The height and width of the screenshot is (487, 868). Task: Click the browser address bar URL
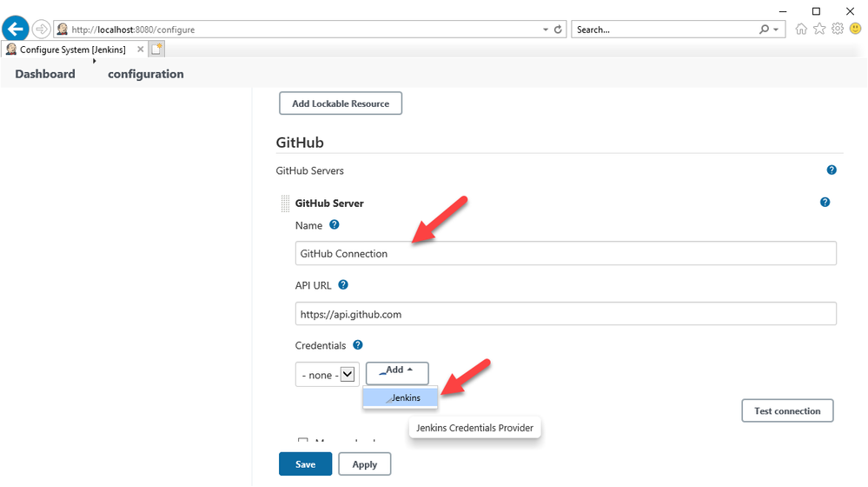(x=133, y=30)
